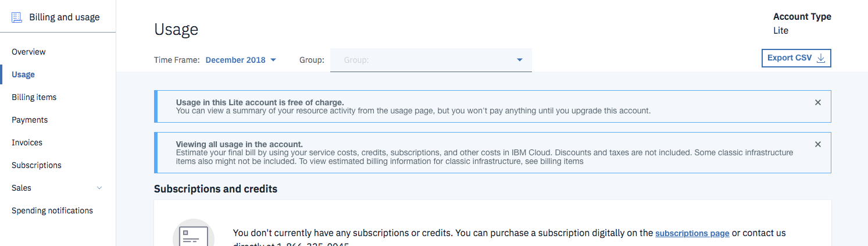Click the Sales item in sidebar
The image size is (868, 246).
[x=22, y=188]
